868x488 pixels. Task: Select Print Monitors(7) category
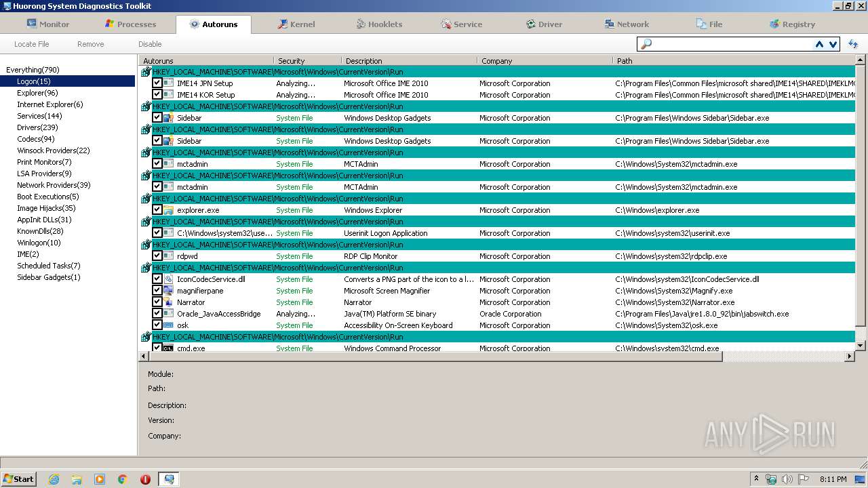click(44, 162)
